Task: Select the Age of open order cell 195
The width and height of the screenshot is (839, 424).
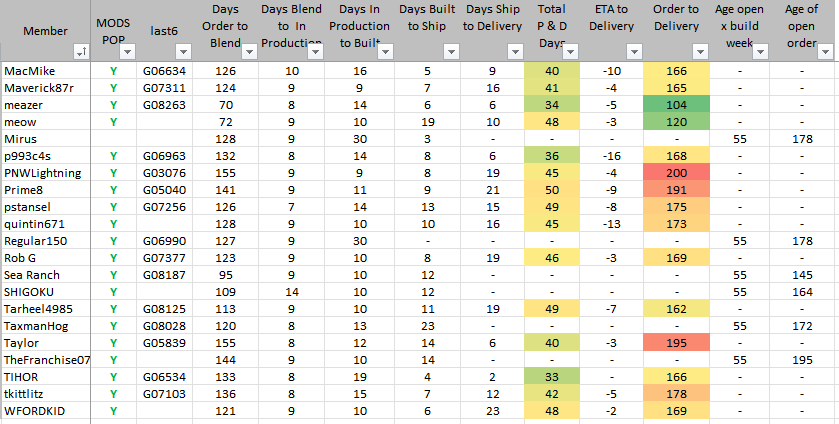Action: 800,359
